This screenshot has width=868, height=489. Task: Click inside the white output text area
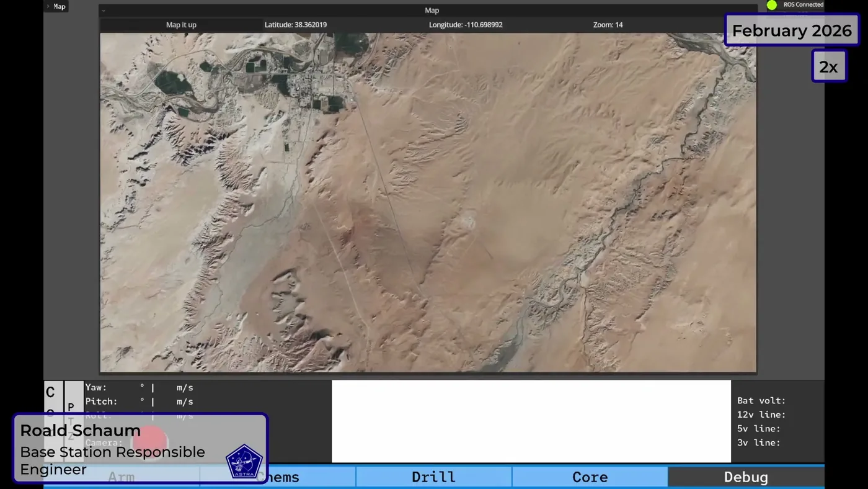point(531,421)
